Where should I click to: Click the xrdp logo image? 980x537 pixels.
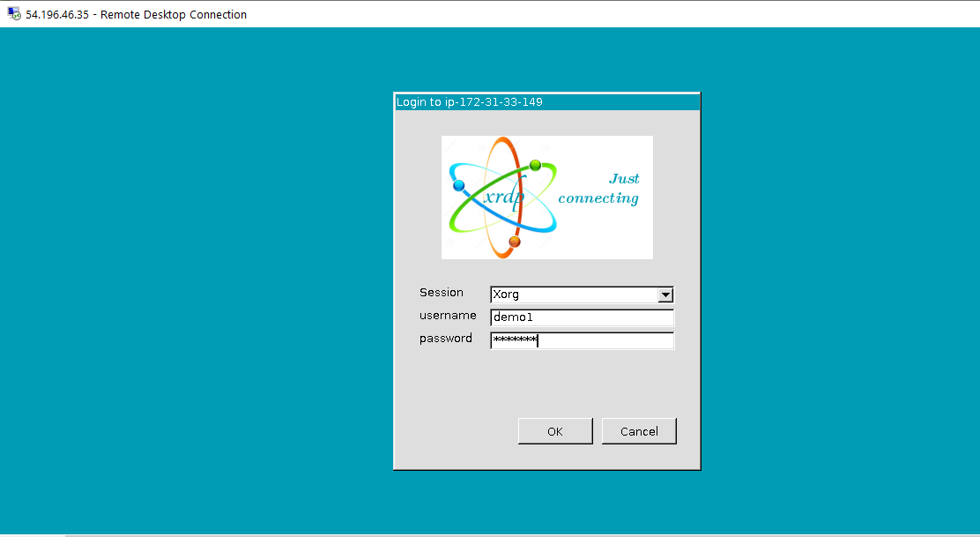tap(547, 198)
